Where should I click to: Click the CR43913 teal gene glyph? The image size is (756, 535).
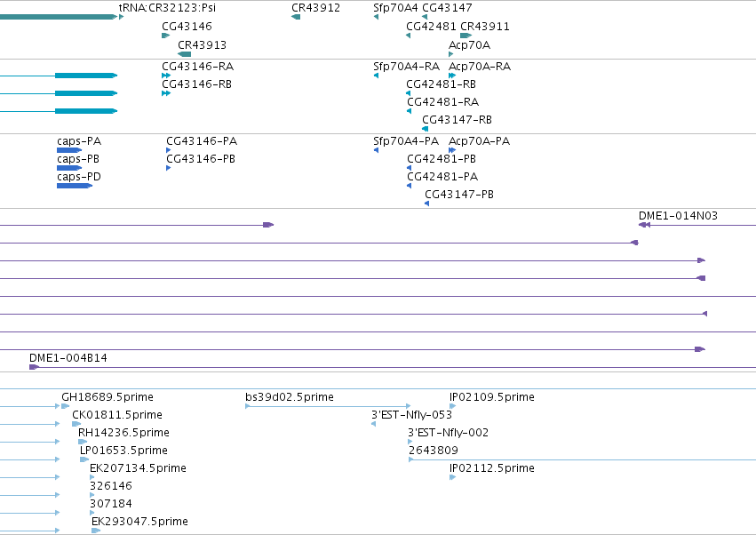[x=185, y=54]
